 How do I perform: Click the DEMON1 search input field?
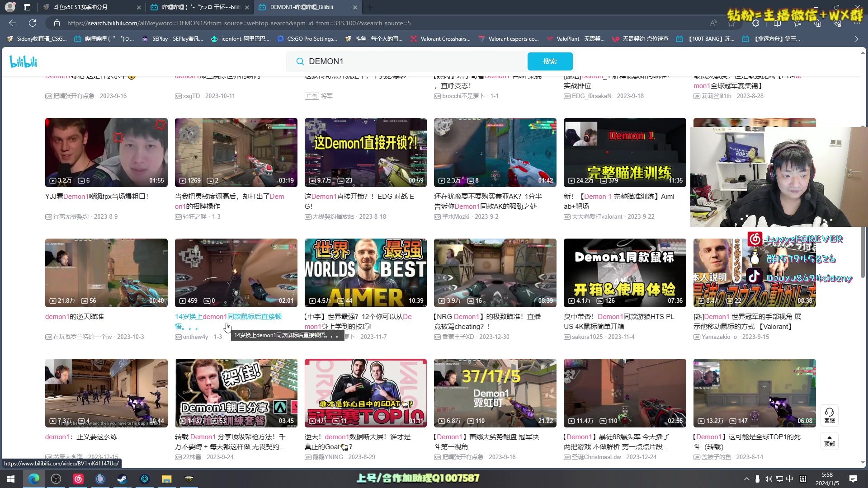407,61
